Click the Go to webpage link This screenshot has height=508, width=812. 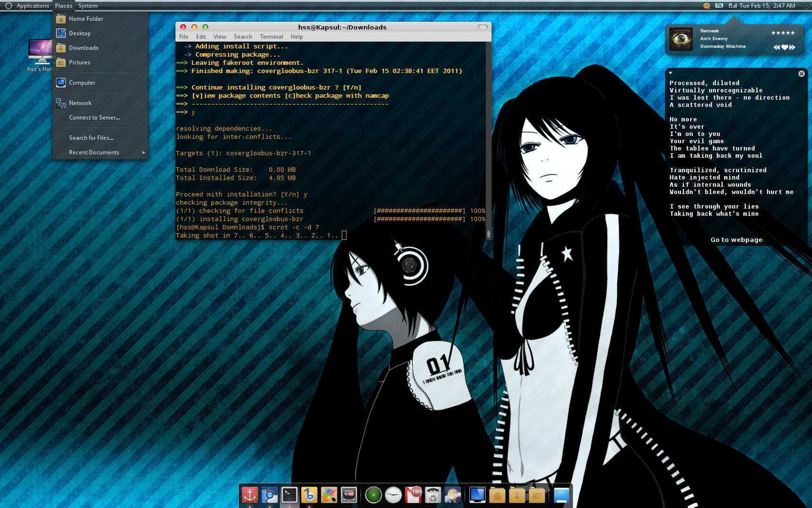tap(736, 239)
